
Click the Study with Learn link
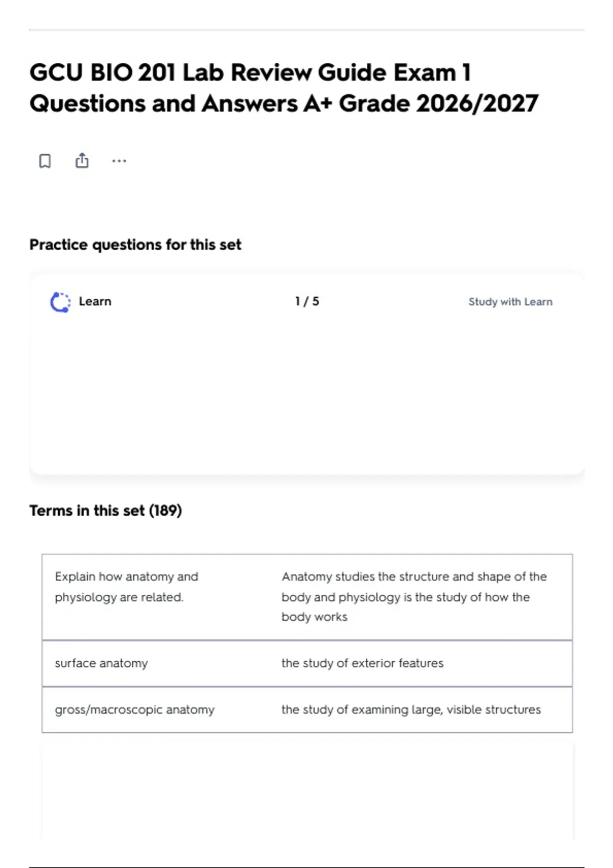510,302
